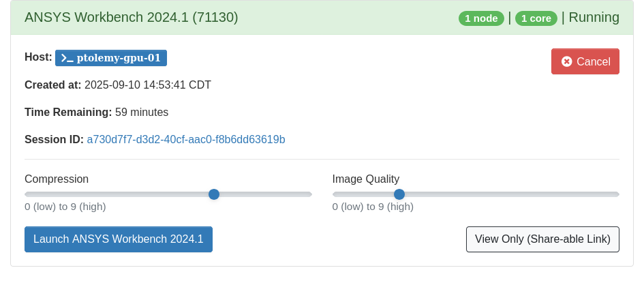Open the View Only share-able link

pos(542,239)
